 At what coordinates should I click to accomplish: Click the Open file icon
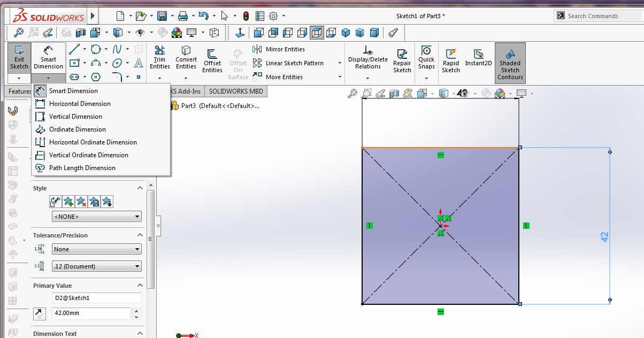tap(141, 16)
